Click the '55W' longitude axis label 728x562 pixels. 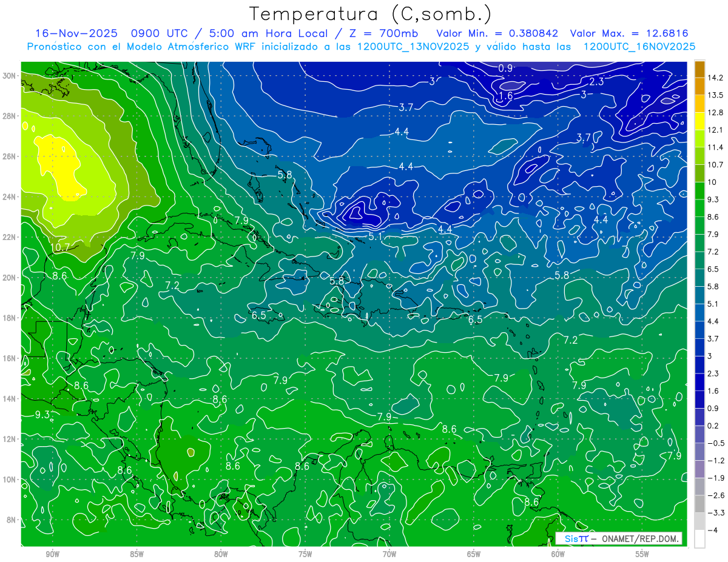click(x=642, y=554)
